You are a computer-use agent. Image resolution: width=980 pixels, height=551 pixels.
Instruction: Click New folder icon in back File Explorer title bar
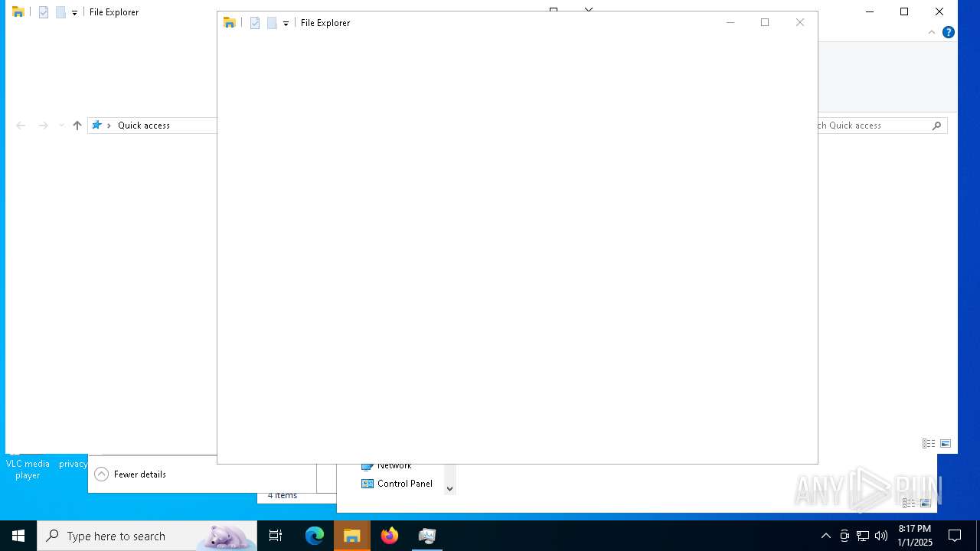click(60, 12)
